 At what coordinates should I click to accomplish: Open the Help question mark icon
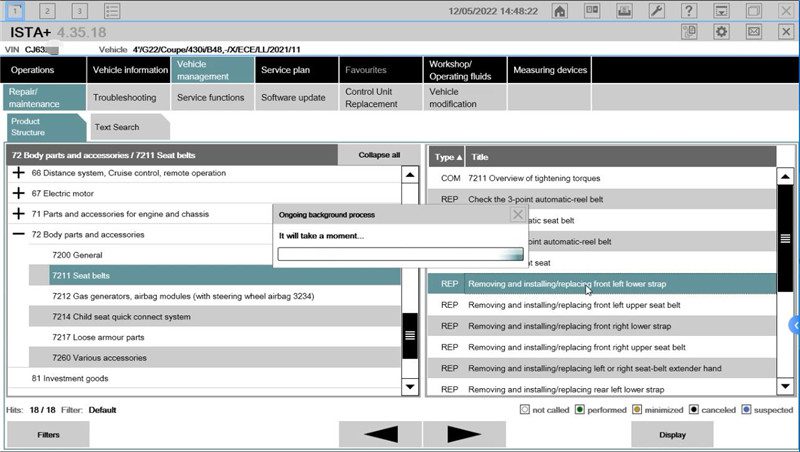click(x=689, y=11)
